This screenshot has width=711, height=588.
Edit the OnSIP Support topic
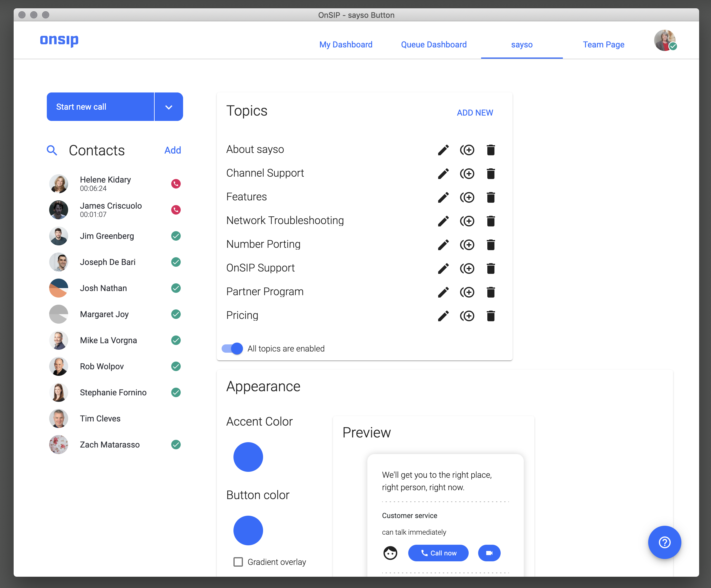443,268
